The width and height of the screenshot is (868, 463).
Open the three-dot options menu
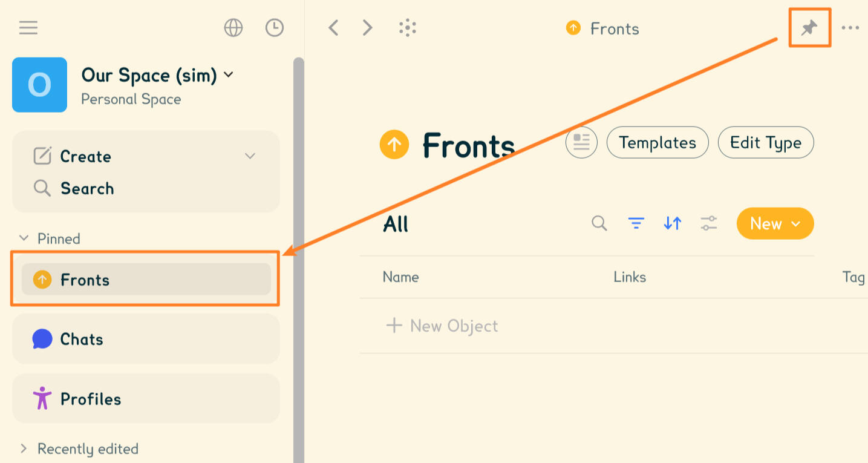point(851,27)
